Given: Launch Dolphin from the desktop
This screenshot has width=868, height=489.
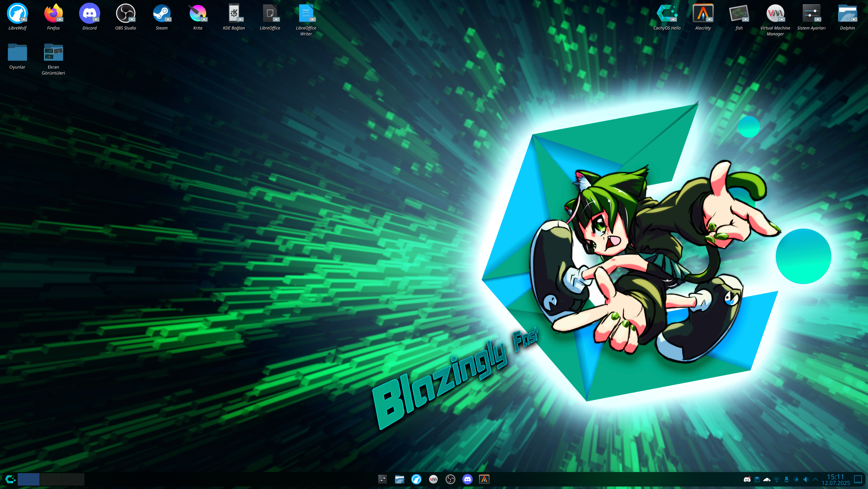Looking at the screenshot, I should point(847,17).
